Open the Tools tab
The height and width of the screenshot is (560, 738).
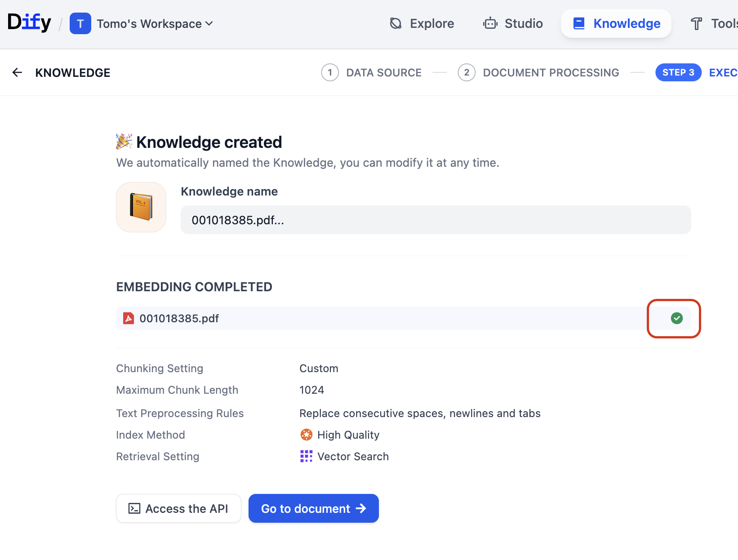[714, 23]
